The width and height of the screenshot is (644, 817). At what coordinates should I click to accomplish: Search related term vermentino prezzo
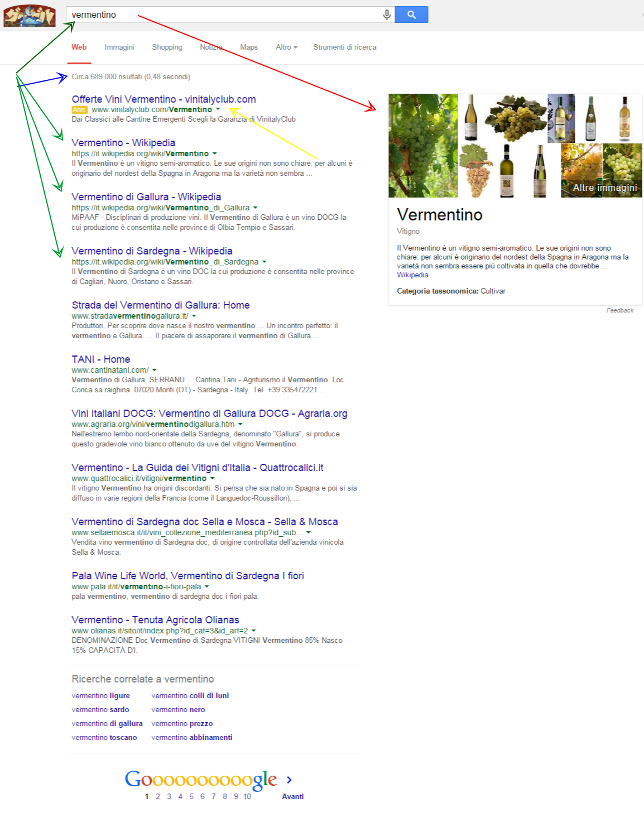click(x=182, y=723)
